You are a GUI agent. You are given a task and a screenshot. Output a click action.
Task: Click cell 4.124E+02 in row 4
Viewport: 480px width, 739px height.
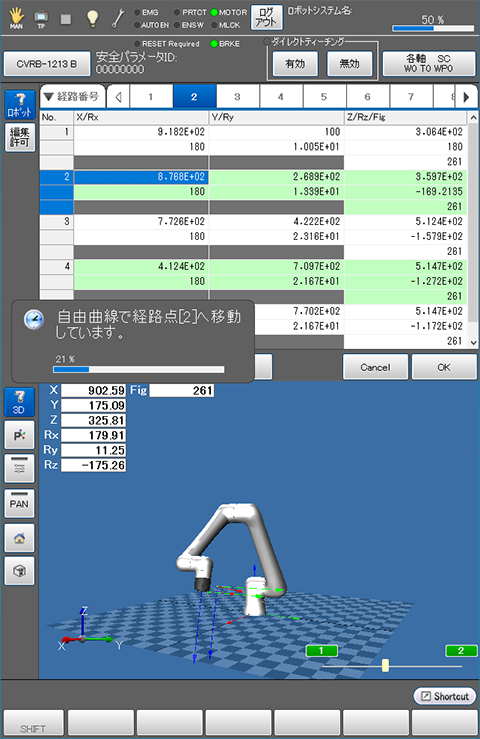coord(141,266)
